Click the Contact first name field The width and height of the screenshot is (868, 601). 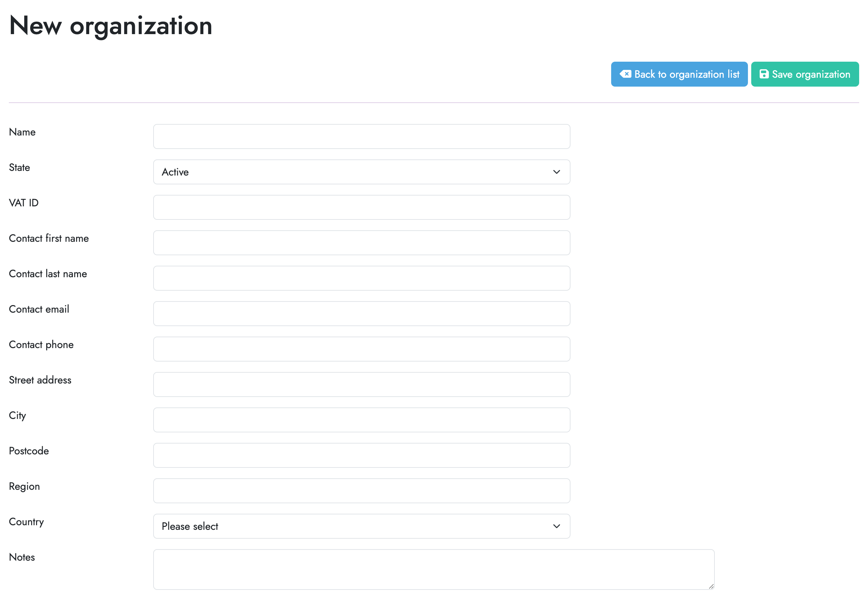(362, 242)
